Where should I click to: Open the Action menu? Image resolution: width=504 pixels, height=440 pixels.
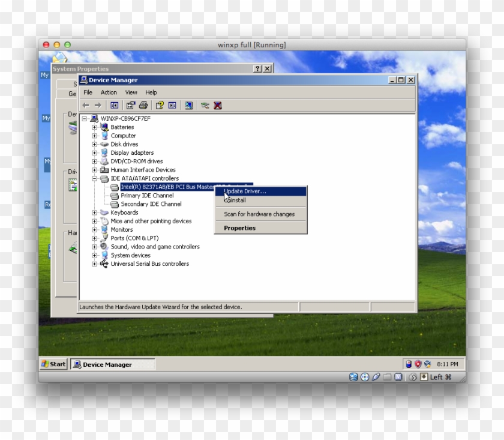pyautogui.click(x=108, y=92)
